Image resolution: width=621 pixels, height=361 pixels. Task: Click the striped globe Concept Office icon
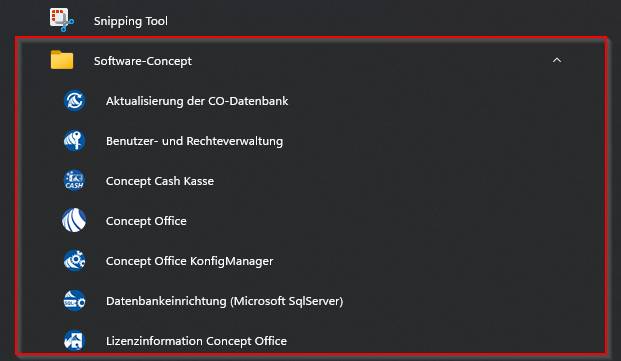74,220
